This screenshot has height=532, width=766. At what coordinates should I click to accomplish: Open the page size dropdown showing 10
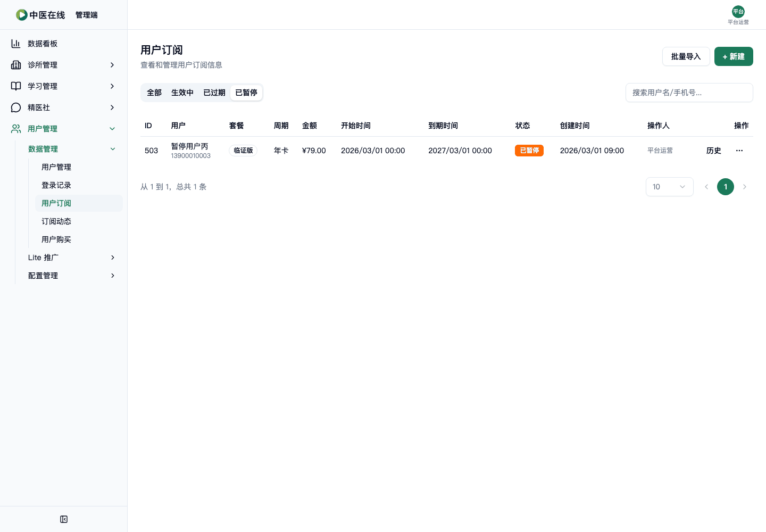(x=670, y=187)
